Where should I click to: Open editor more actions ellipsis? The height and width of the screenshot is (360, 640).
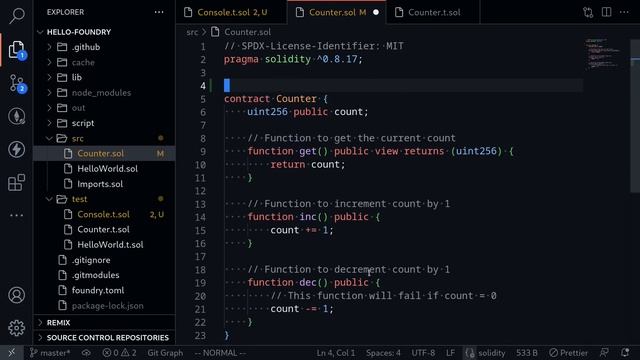pos(624,12)
